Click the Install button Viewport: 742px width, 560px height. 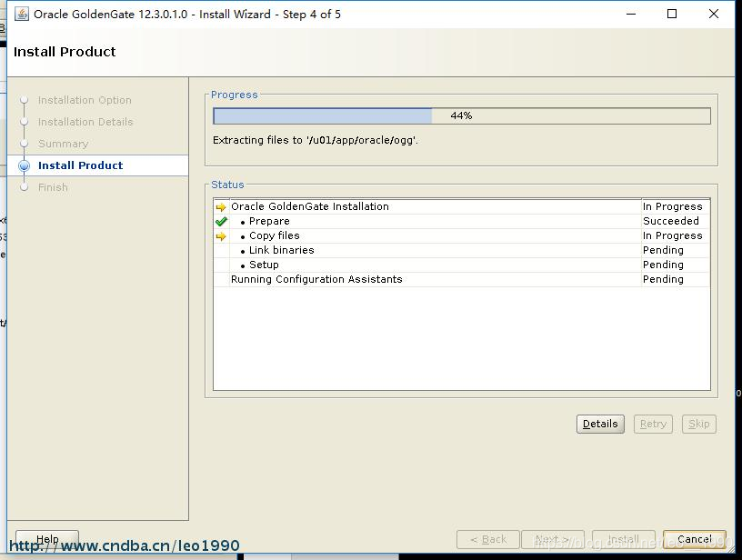[x=624, y=539]
